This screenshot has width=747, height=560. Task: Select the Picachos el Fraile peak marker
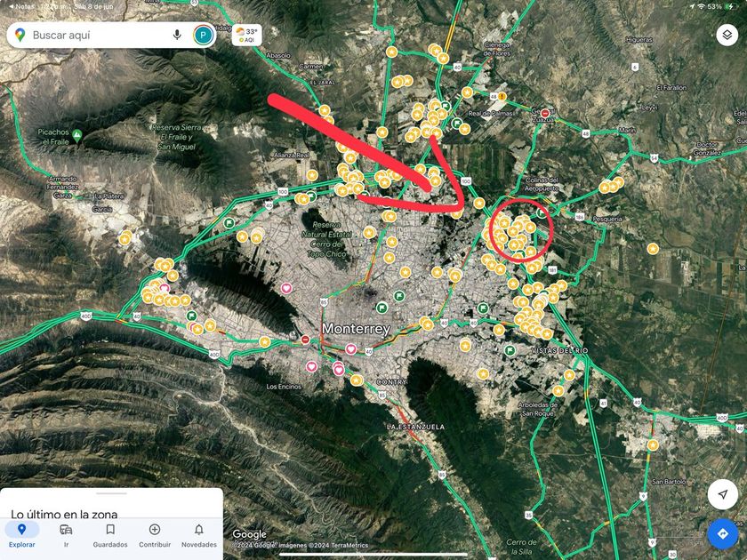tap(76, 137)
